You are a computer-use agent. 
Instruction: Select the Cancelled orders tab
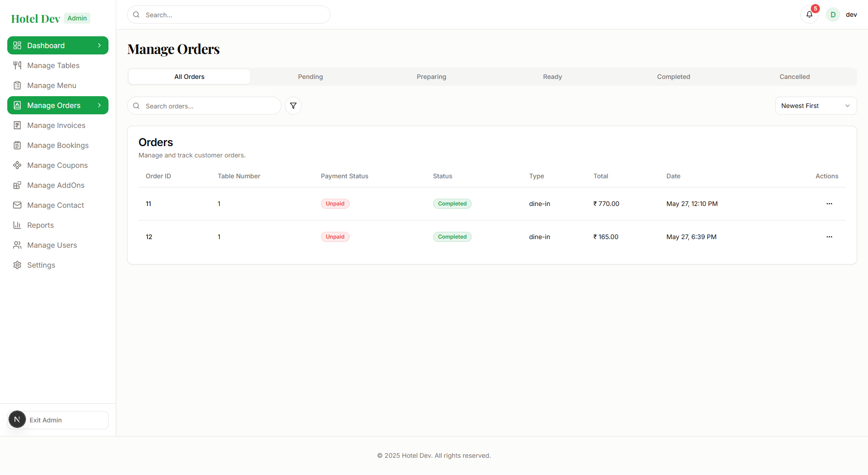point(794,77)
